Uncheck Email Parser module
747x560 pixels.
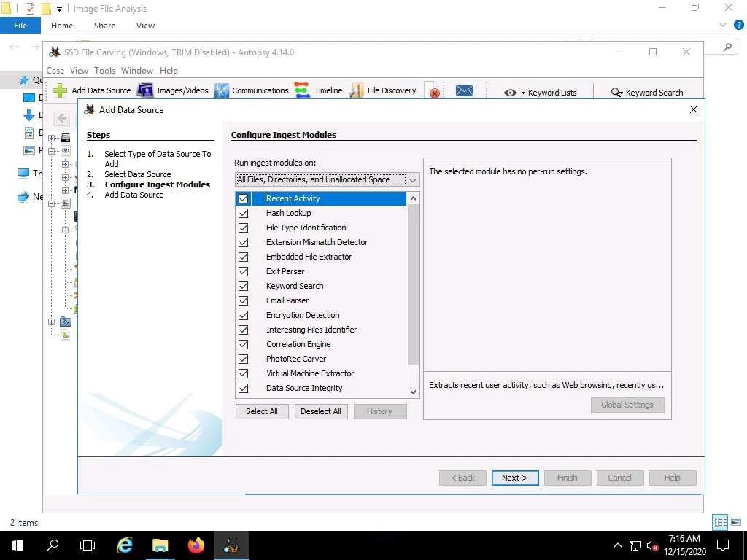243,300
